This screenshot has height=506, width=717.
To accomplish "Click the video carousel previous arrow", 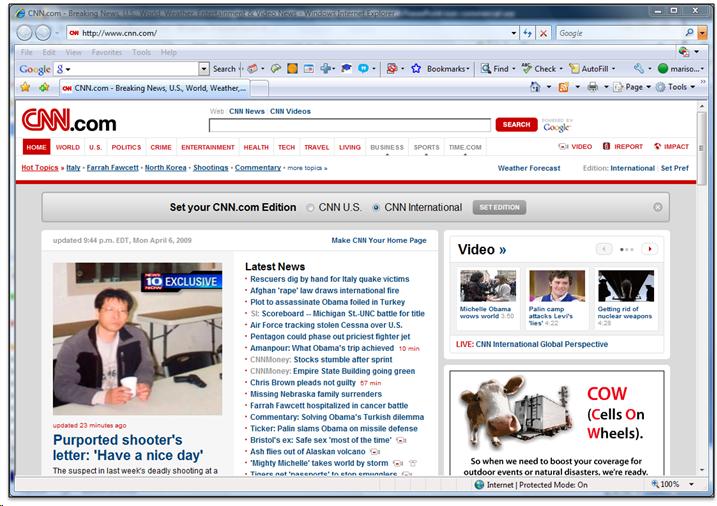I will (x=604, y=249).
